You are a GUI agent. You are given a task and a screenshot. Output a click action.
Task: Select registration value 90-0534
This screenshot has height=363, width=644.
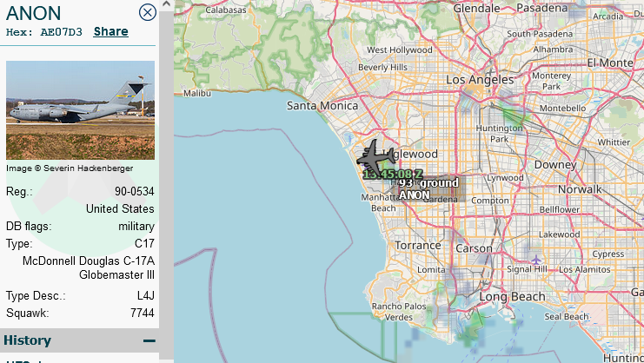(135, 192)
